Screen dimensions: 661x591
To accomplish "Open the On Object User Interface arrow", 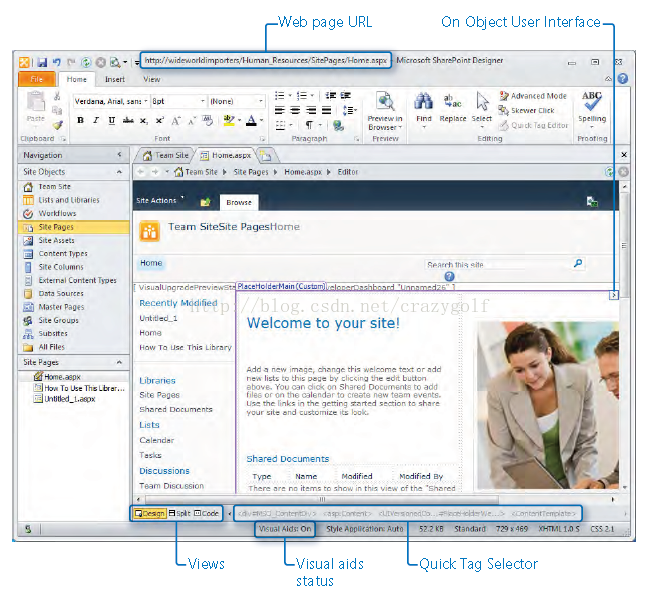I will (614, 295).
